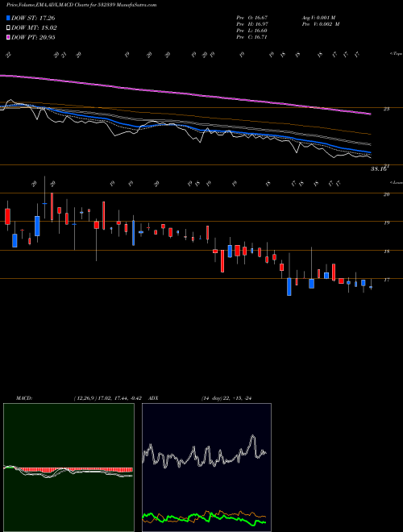Viewport: 403px width, 532px height.
Task: Click the '<-Lows' axis label
Action: 396,182
